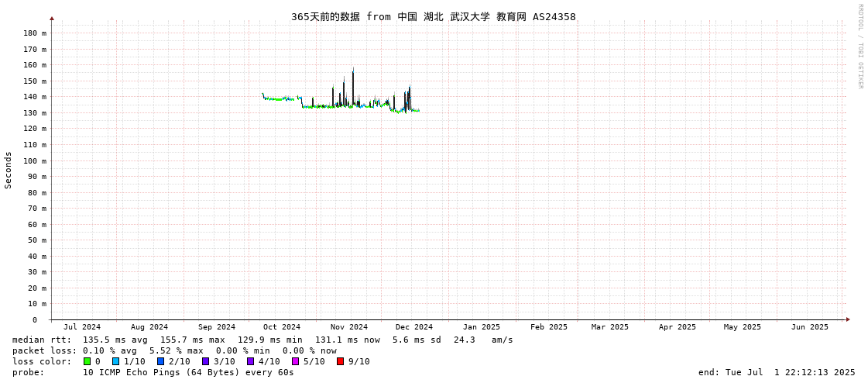Click the 131.1 ms now rtt value
868x383 pixels.
[348, 340]
